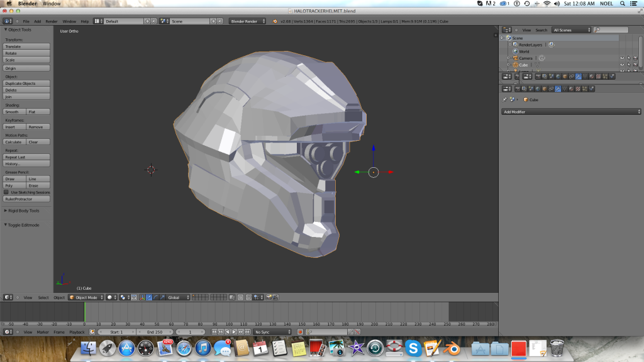Open Finder from the macOS dock
This screenshot has height=362, width=644.
point(88,348)
